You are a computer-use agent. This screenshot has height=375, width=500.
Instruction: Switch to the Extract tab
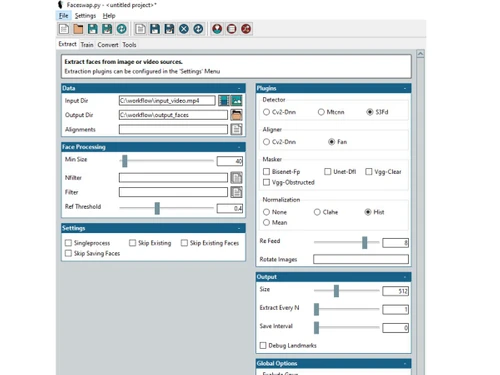pos(67,44)
